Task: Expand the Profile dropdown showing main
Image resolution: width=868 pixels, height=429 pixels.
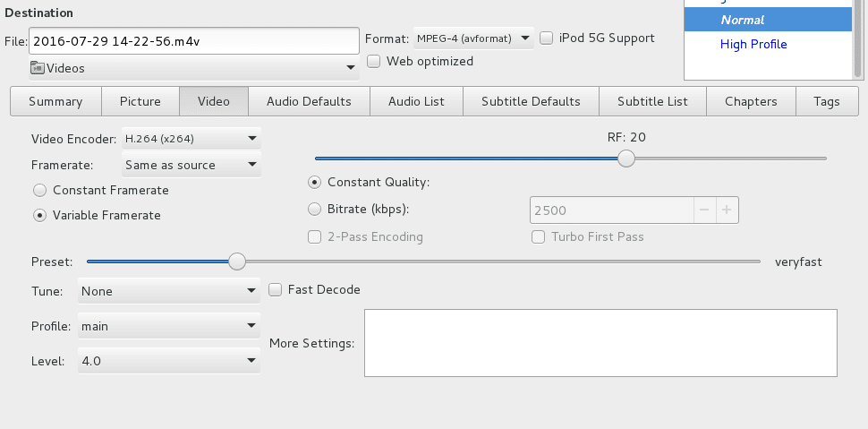Action: pos(168,326)
